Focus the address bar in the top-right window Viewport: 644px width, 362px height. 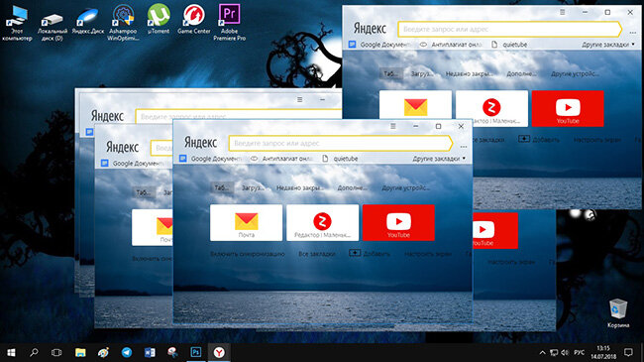509,29
